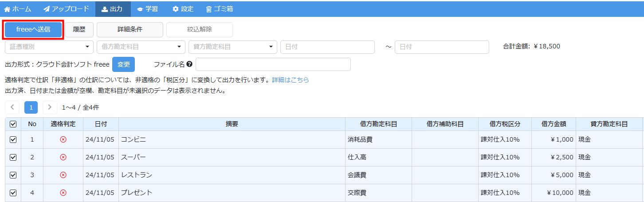Click the red non-qualified icon in row 4
The height and width of the screenshot is (202, 644).
[x=63, y=193]
